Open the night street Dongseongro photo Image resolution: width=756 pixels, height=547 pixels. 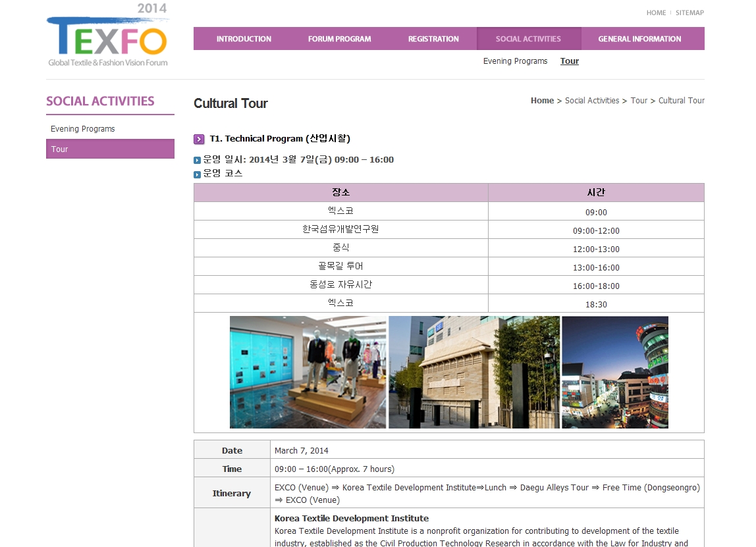pyautogui.click(x=615, y=372)
